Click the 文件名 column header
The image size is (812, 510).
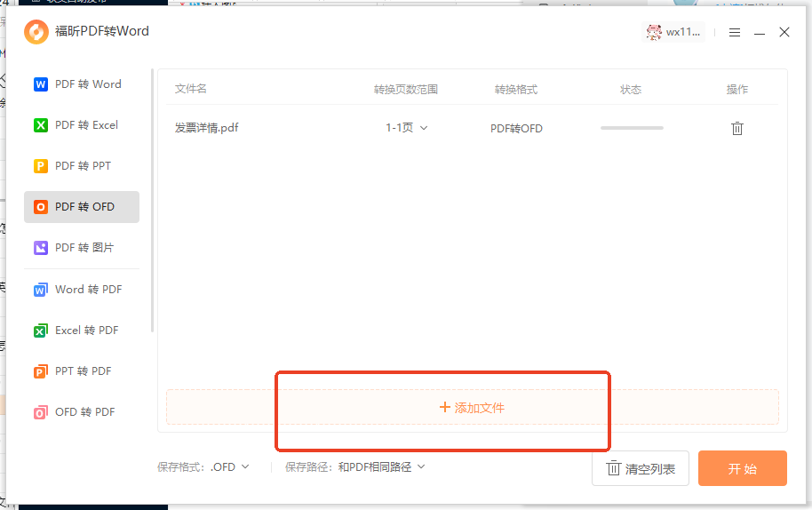[191, 89]
